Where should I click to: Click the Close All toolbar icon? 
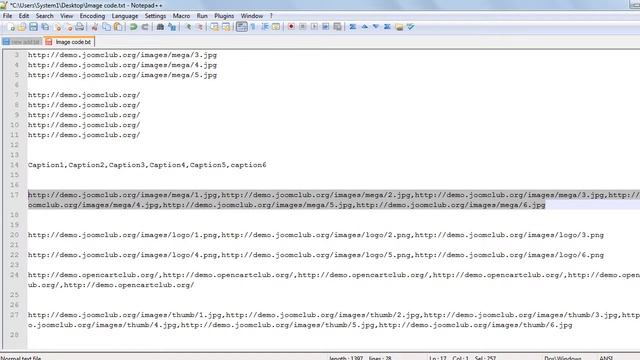(69, 27)
